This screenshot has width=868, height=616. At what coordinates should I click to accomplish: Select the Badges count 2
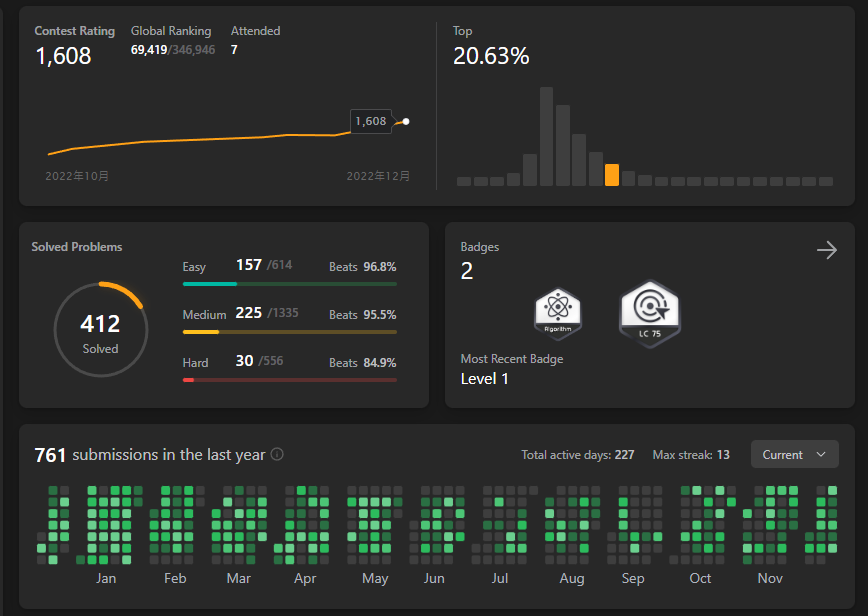(467, 271)
